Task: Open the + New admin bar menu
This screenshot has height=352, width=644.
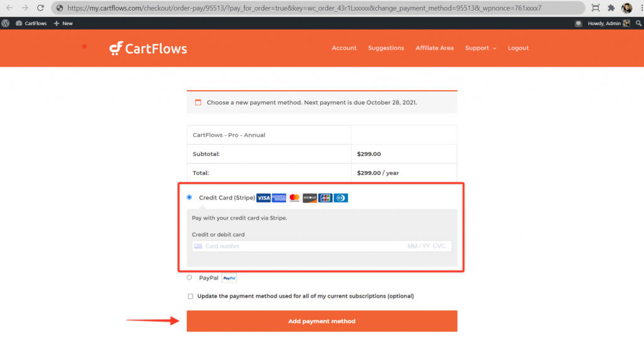Action: click(x=63, y=23)
